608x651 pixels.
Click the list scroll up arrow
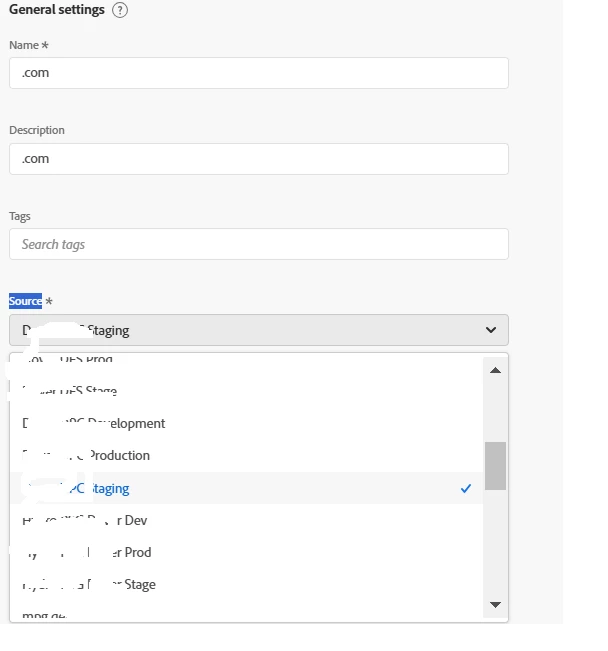(x=495, y=370)
